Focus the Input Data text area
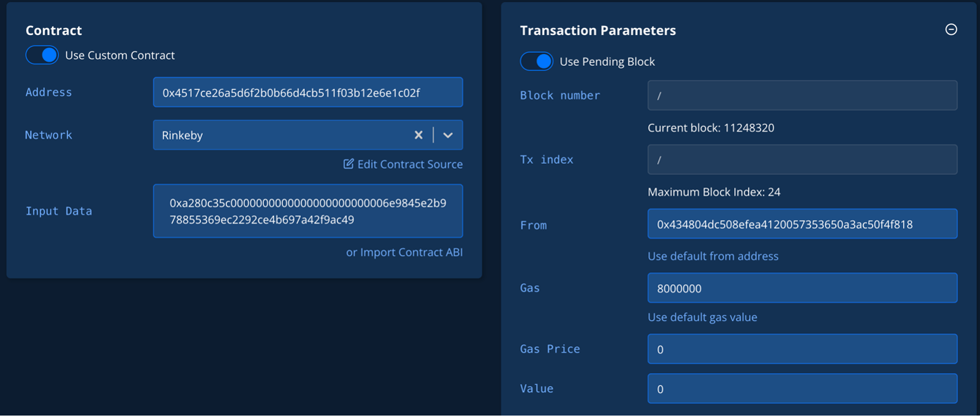The width and height of the screenshot is (980, 419). coord(308,211)
